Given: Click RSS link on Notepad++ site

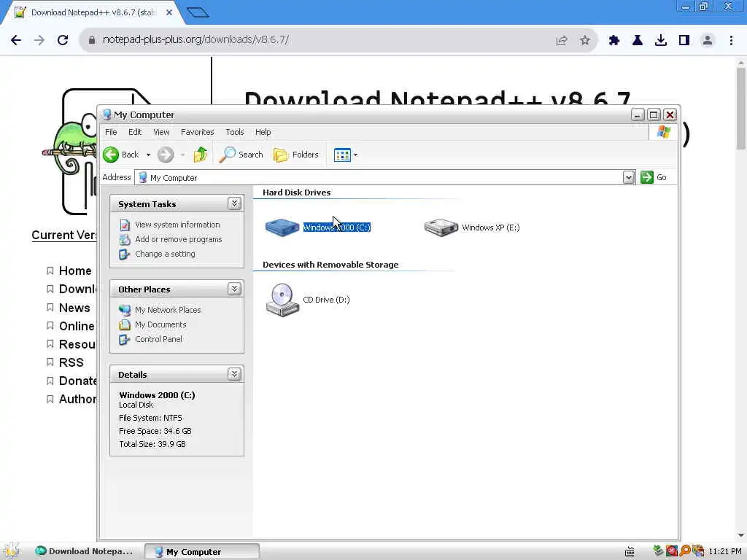Looking at the screenshot, I should 71,362.
